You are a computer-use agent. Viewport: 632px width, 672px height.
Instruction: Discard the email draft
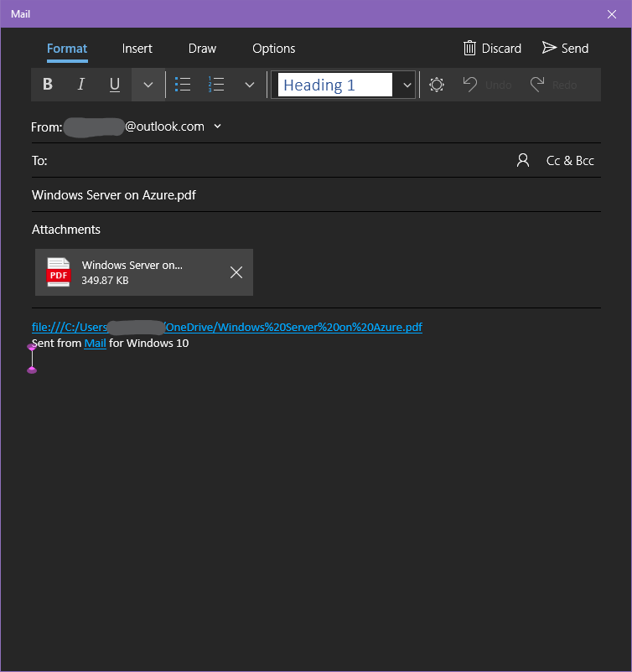tap(492, 48)
